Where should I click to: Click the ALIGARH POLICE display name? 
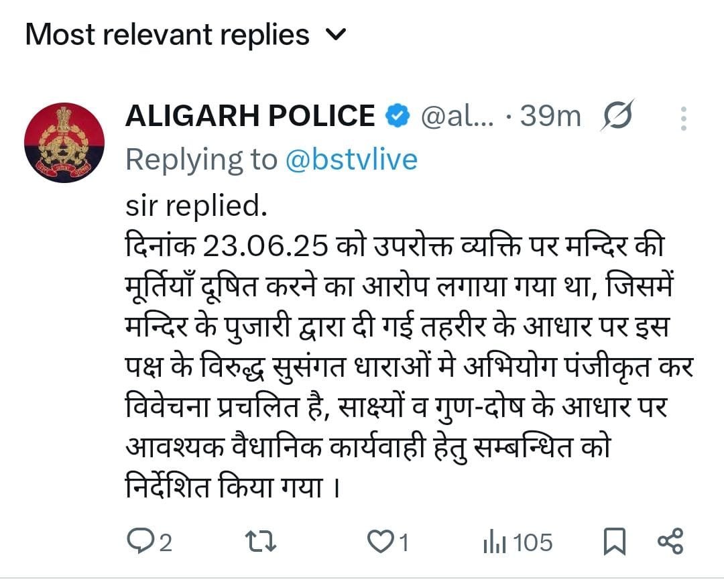click(x=250, y=117)
